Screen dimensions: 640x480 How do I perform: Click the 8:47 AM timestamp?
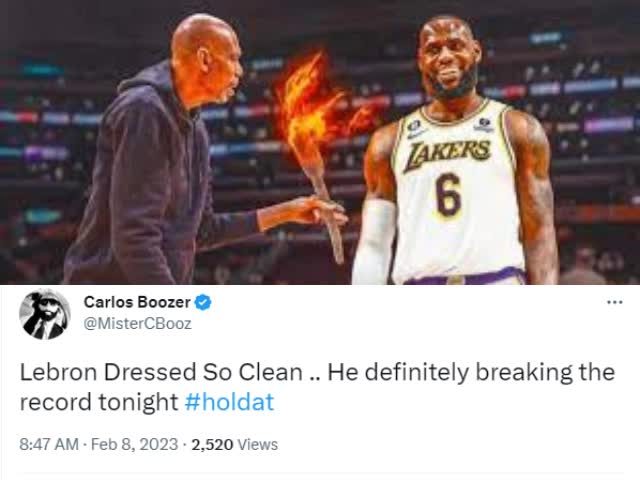49,444
